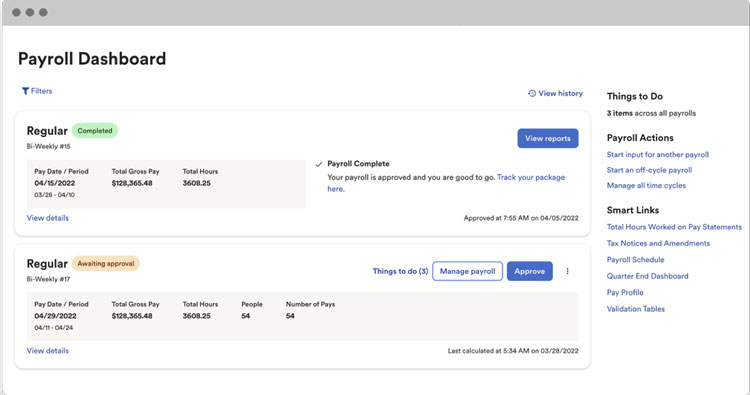Click the Number of Pays value 54
This screenshot has width=750, height=395.
click(x=290, y=316)
